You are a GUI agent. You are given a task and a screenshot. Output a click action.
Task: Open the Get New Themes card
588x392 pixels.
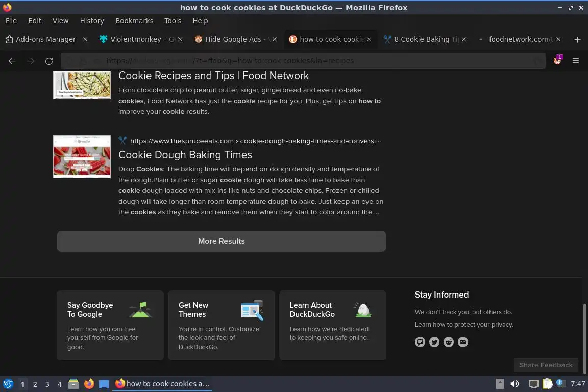click(221, 325)
